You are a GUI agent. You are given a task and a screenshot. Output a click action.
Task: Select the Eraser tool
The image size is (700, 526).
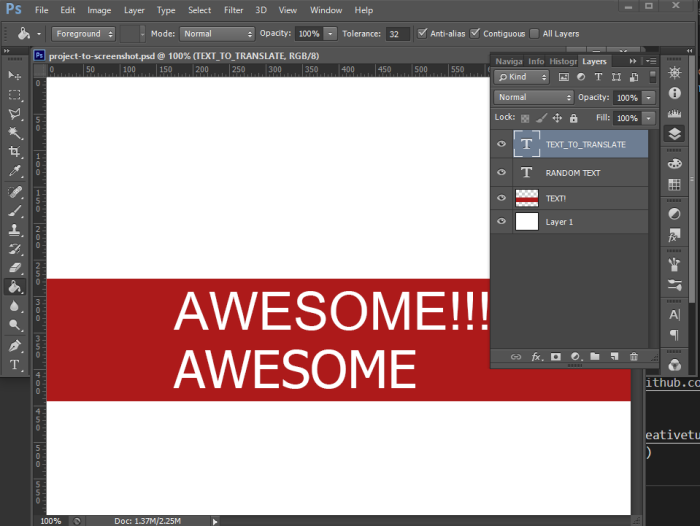click(x=14, y=268)
